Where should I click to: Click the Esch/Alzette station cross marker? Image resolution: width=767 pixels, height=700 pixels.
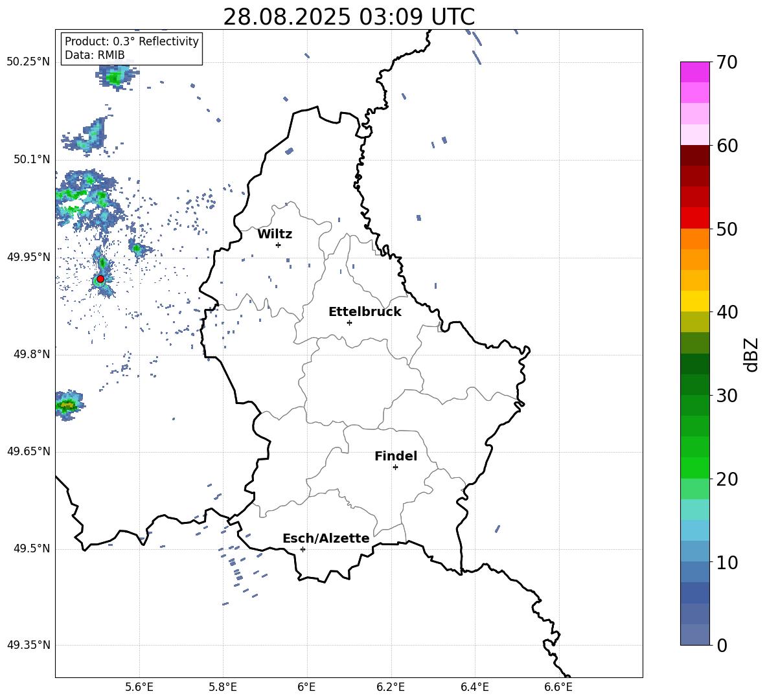pyautogui.click(x=303, y=549)
